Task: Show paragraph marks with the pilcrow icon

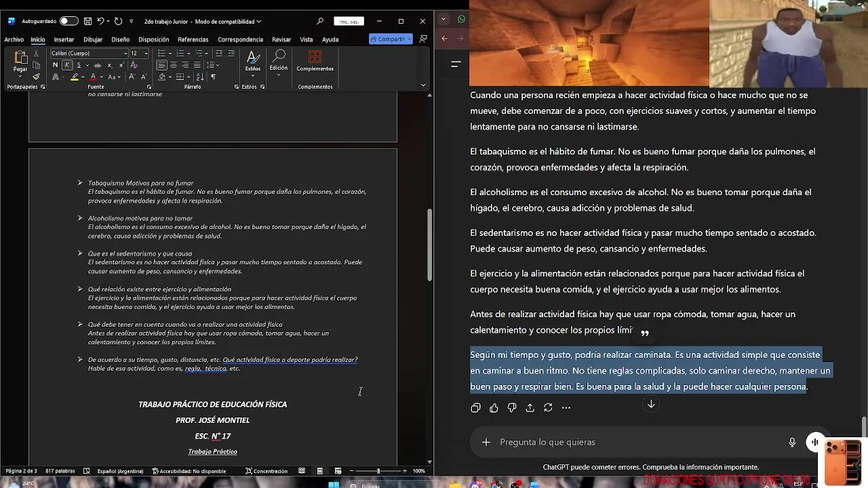Action: [213, 77]
